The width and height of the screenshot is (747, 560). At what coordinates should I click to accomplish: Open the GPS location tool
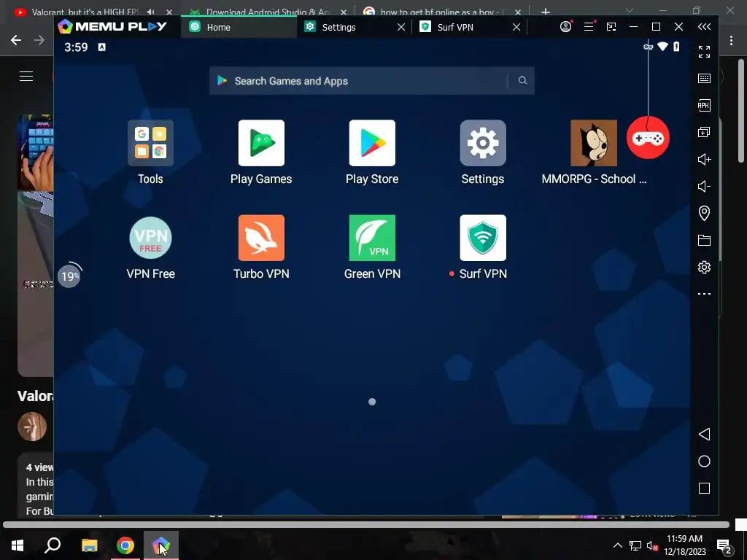click(704, 213)
